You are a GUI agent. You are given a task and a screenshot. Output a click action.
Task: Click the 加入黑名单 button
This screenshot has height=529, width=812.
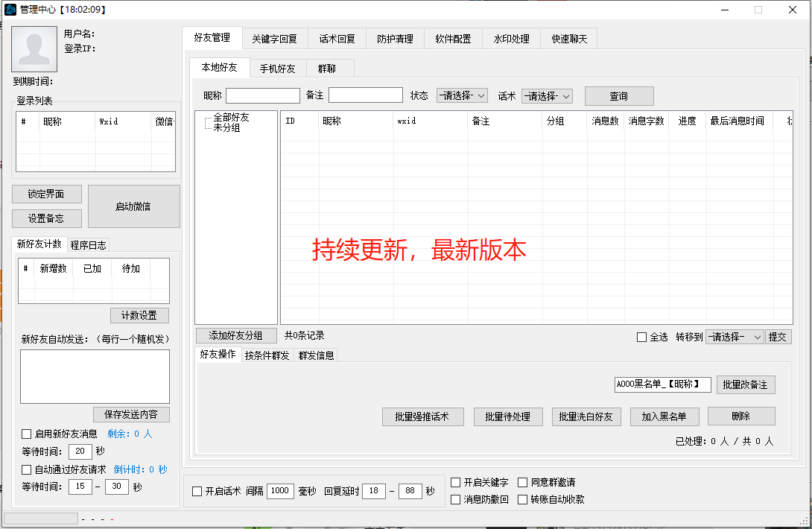pyautogui.click(x=664, y=416)
